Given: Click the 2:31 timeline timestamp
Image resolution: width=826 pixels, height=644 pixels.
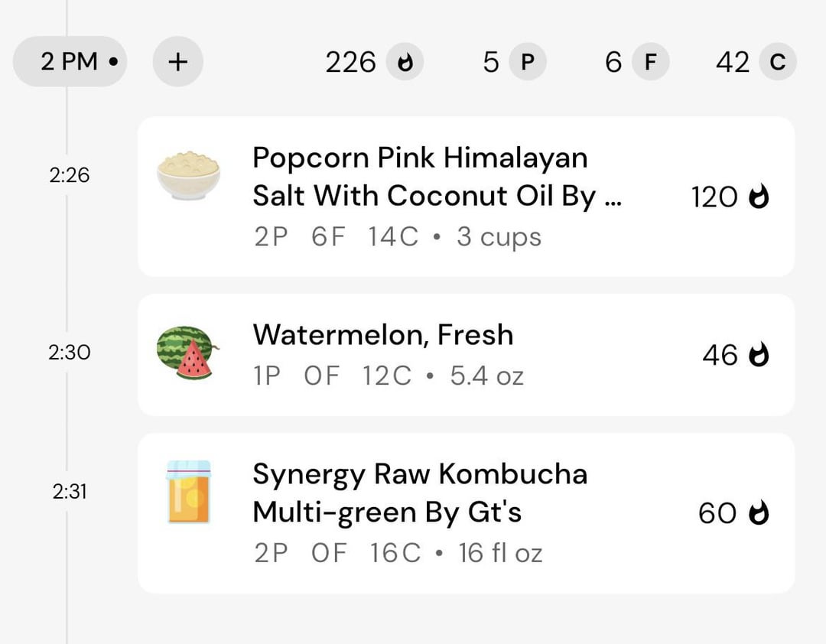Looking at the screenshot, I should point(70,492).
